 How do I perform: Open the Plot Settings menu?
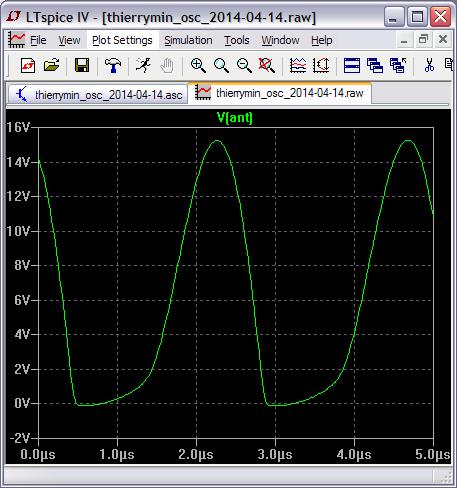(122, 40)
